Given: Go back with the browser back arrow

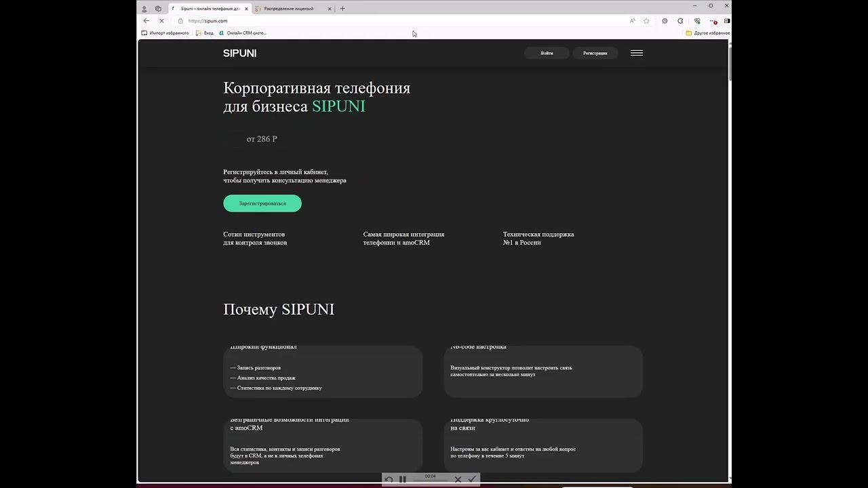Looking at the screenshot, I should coord(146,21).
